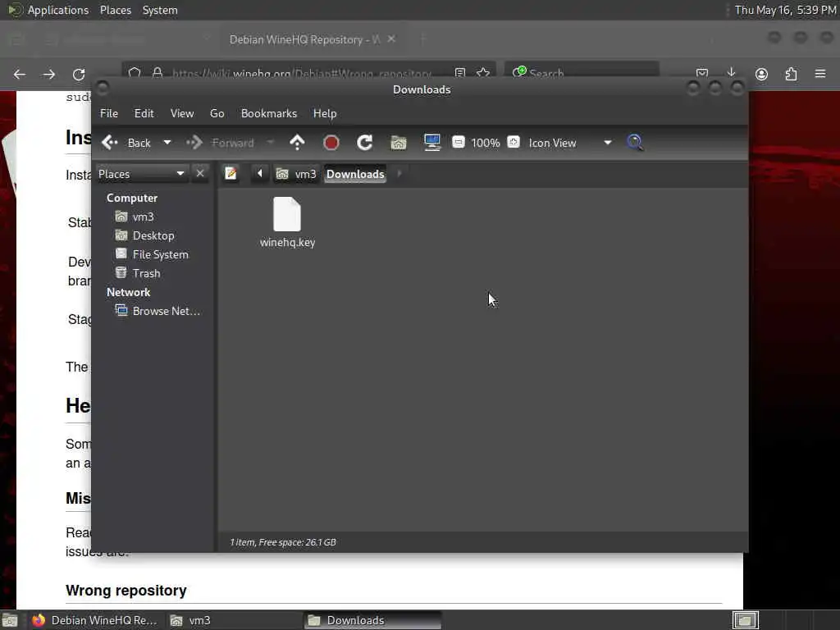Close the Places side pane
Screen dimensions: 840x630
[200, 174]
